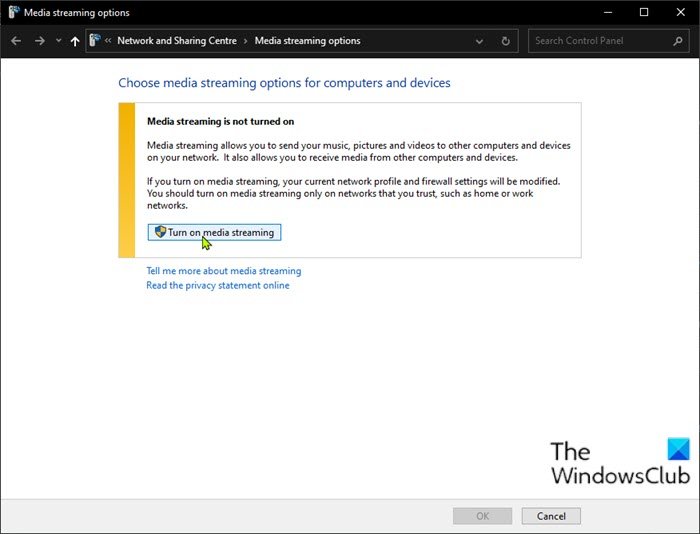Screen dimensions: 700x534
Task: Minimize the Media streaming options window
Action: (x=608, y=12)
